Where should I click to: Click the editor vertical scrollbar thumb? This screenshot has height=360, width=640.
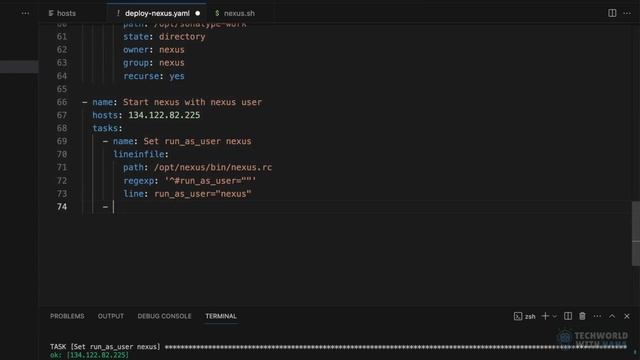pyautogui.click(x=636, y=233)
